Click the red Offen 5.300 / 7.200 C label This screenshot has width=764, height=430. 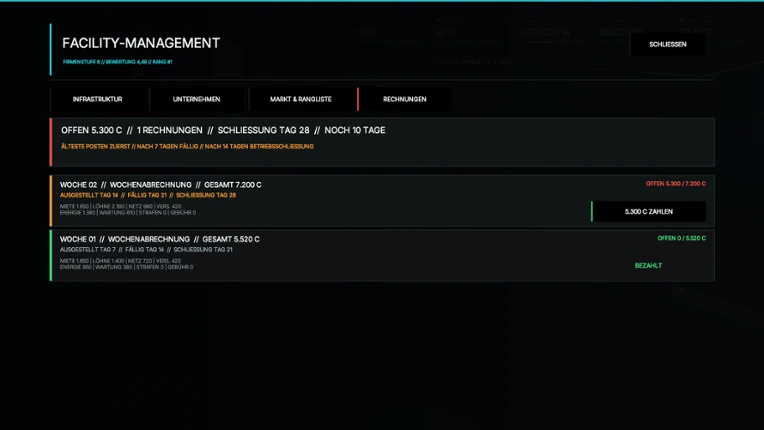click(676, 184)
